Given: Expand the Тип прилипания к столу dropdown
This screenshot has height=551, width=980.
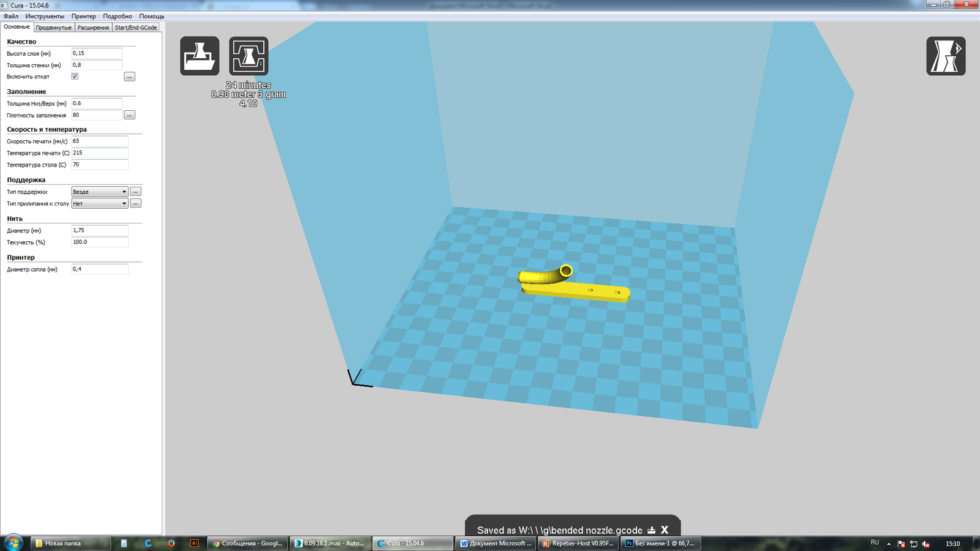Looking at the screenshot, I should (x=100, y=203).
